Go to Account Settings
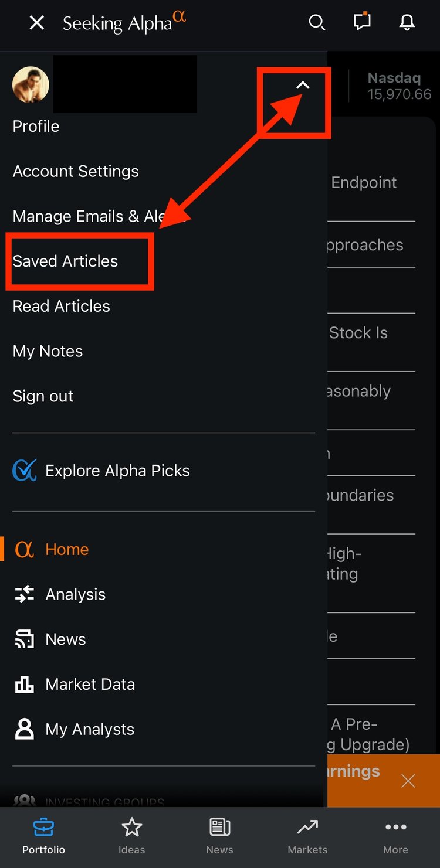The width and height of the screenshot is (440, 868). tap(76, 171)
